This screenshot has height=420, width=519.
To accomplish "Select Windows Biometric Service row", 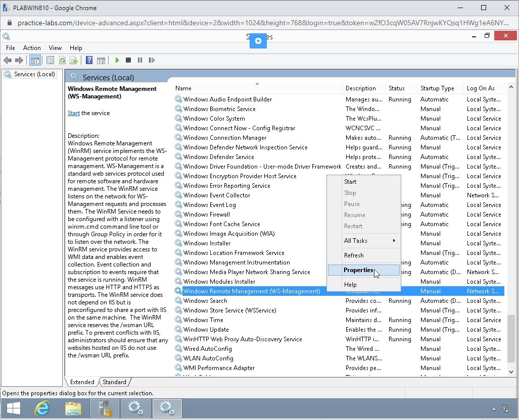I will [339, 109].
